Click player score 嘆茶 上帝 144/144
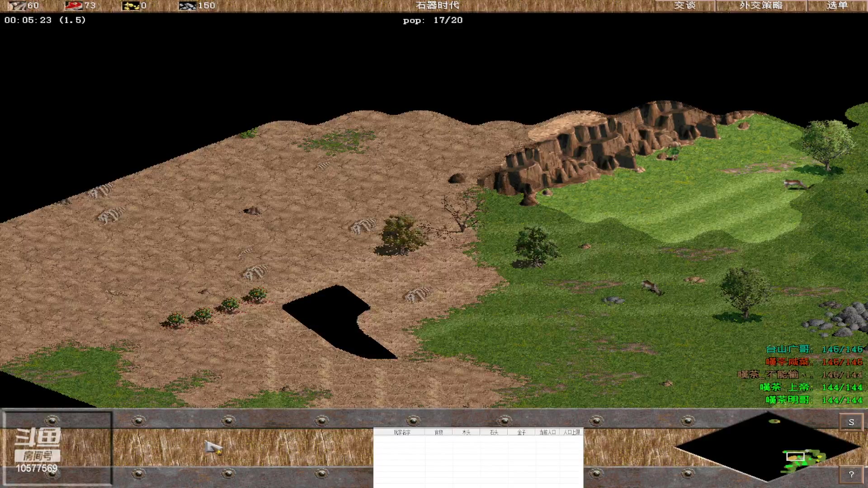 click(811, 387)
